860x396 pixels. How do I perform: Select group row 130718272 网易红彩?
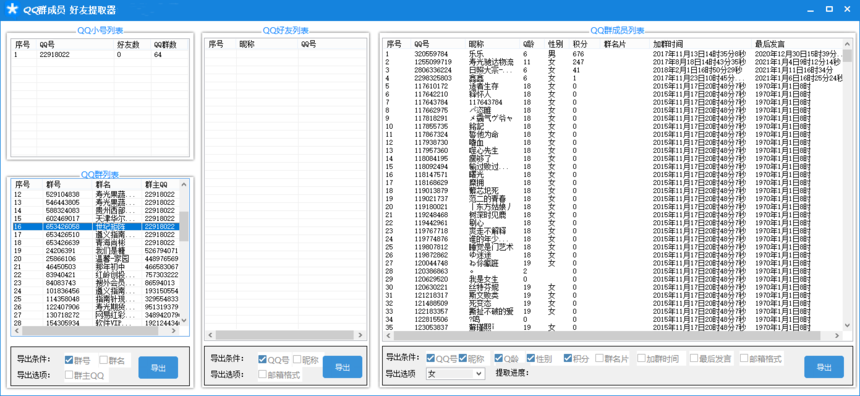pos(95,315)
